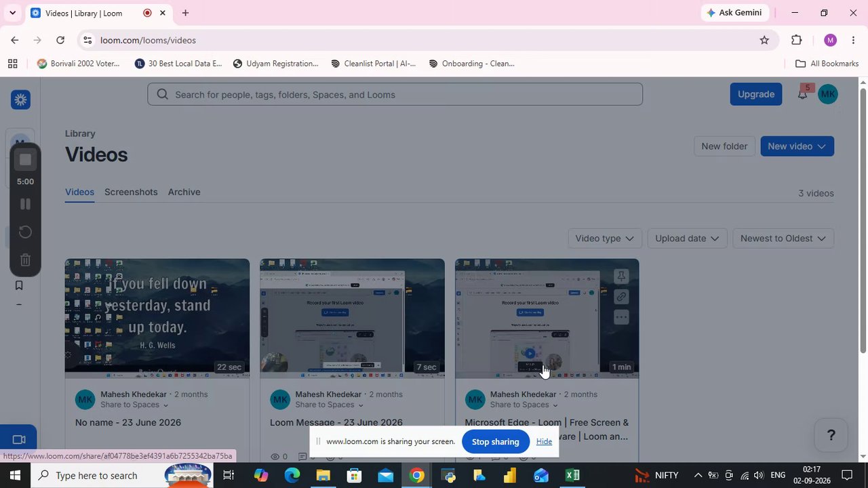Pause the recording in the control bar
Viewport: 868px width, 488px height.
(25, 204)
